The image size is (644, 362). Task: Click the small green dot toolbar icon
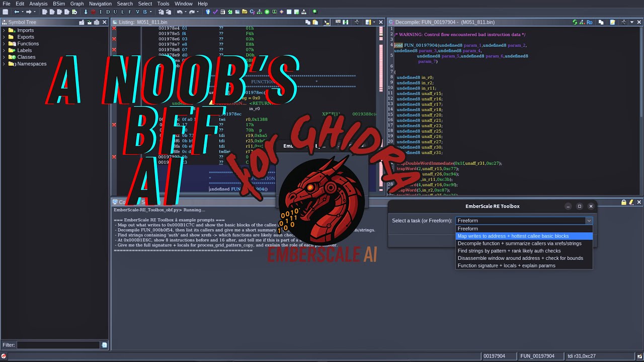[315, 12]
